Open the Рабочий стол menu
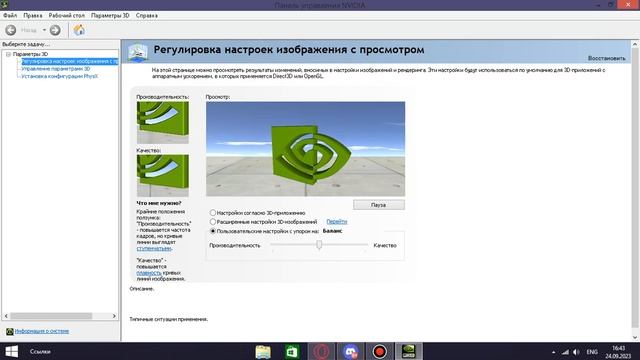Image resolution: width=640 pixels, height=360 pixels. click(x=67, y=15)
